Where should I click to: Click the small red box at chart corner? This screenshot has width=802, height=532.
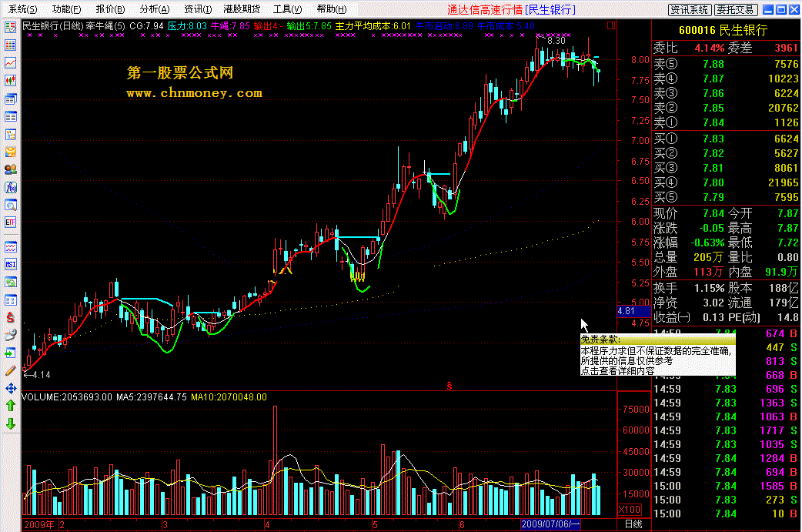(610, 25)
